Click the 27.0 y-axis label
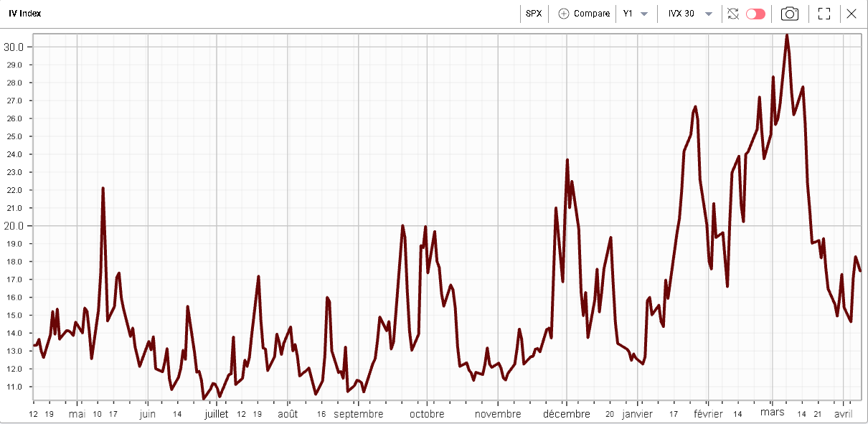 14,100
